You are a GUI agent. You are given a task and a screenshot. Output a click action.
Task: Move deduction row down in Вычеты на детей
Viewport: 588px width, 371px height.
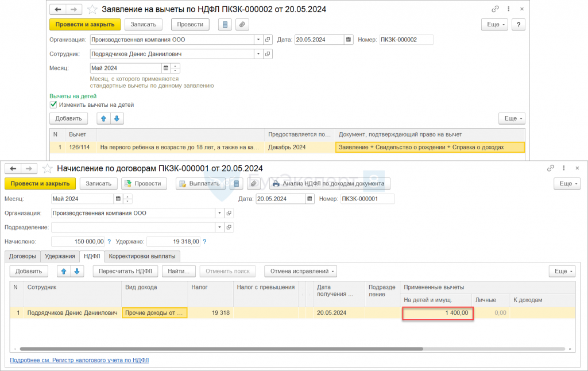(117, 118)
